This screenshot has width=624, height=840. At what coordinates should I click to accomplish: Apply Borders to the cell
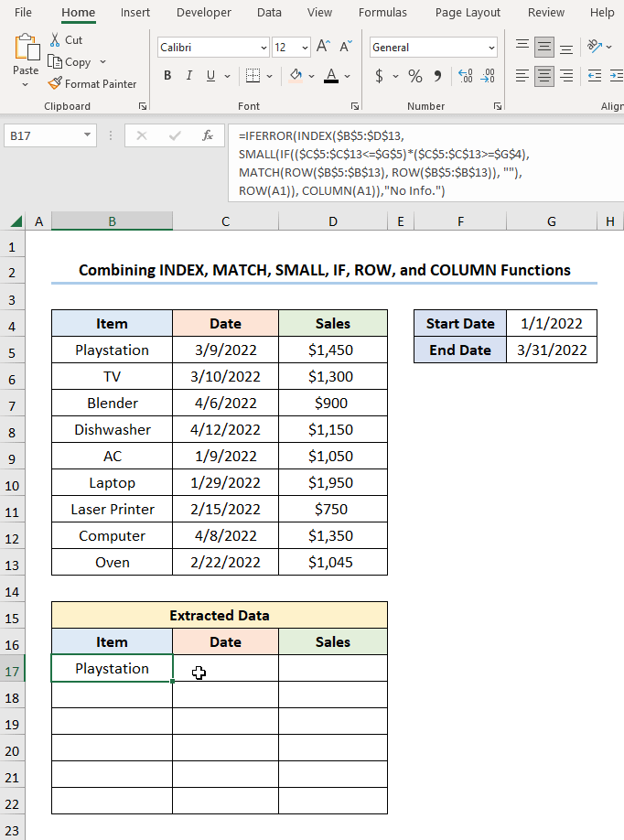[x=253, y=76]
